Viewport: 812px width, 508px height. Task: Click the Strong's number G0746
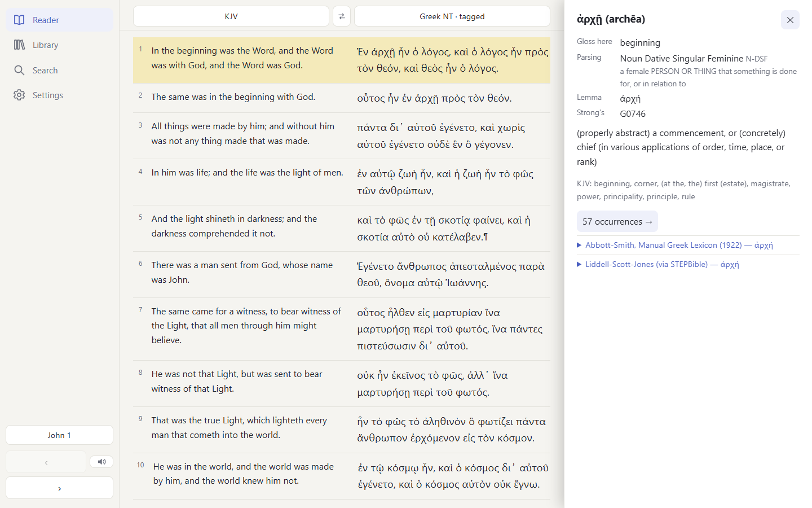[633, 113]
